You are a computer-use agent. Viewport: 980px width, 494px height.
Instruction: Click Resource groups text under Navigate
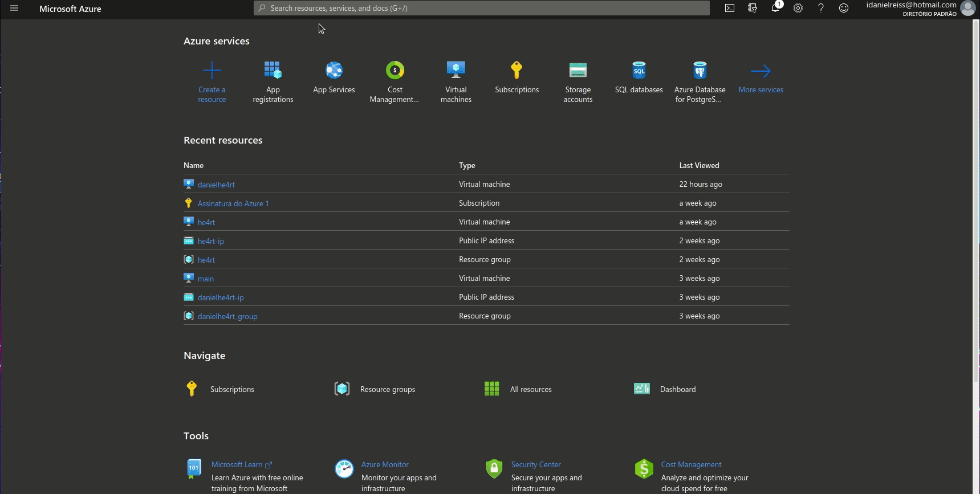coord(388,389)
